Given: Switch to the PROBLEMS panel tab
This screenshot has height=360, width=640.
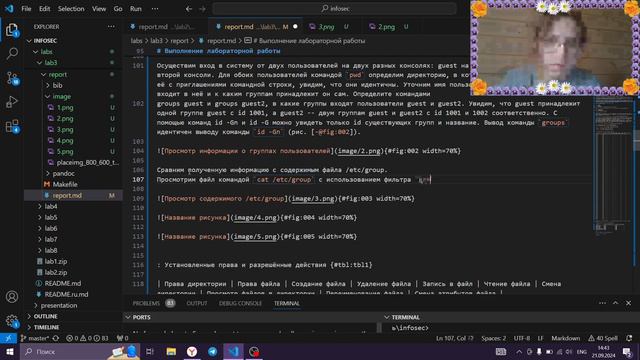Looking at the screenshot, I should point(146,303).
